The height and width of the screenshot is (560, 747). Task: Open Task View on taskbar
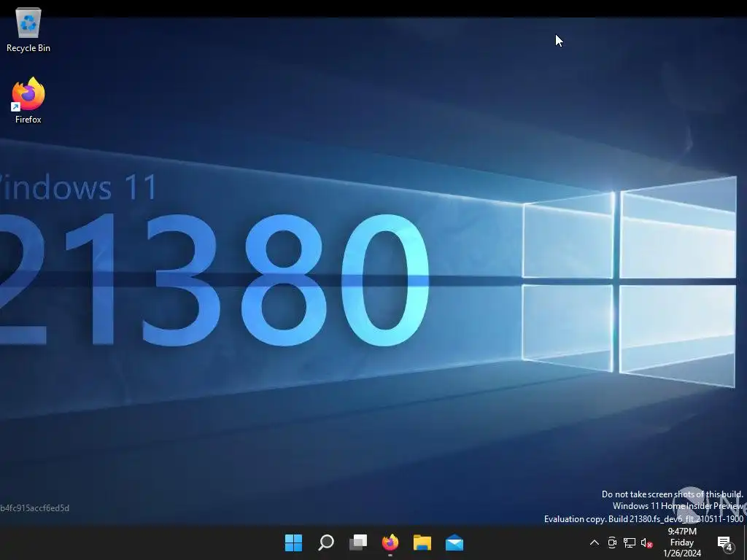(x=358, y=542)
